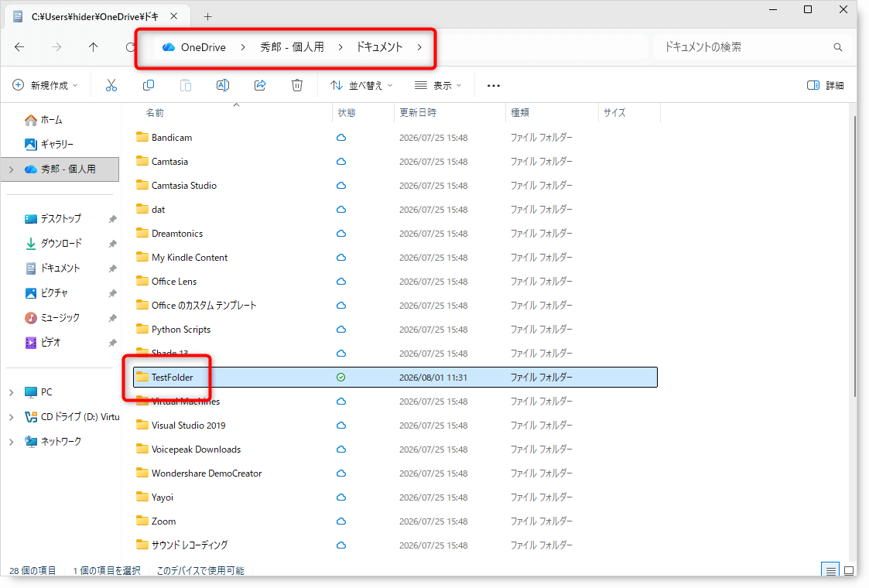Go back with the left arrow
Screen dimensions: 869x588
coord(19,47)
